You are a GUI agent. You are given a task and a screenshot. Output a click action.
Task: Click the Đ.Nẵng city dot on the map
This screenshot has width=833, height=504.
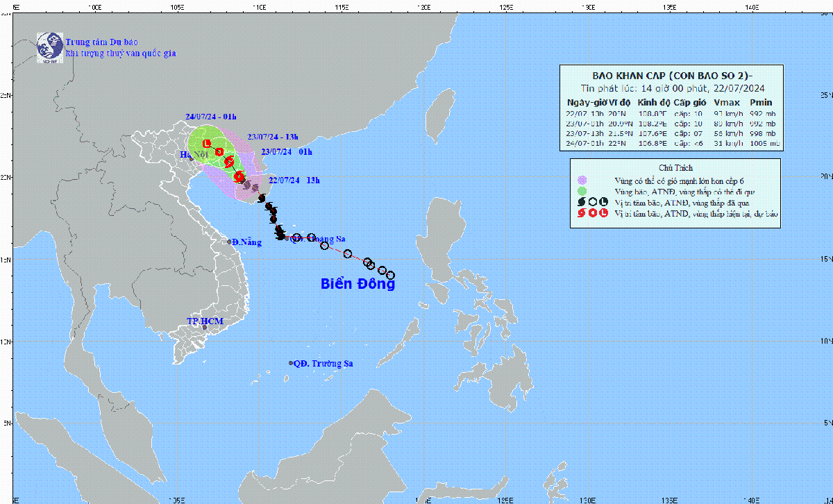230,242
